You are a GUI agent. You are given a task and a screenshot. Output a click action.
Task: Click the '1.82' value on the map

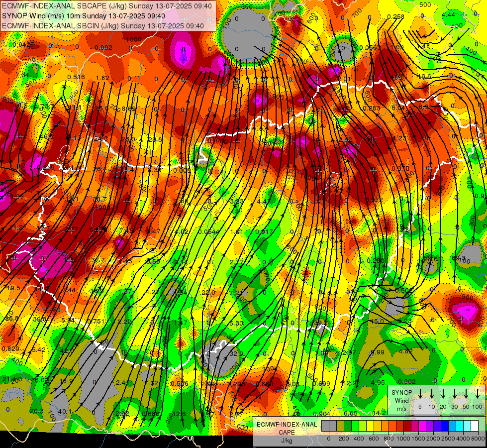pyautogui.click(x=102, y=78)
